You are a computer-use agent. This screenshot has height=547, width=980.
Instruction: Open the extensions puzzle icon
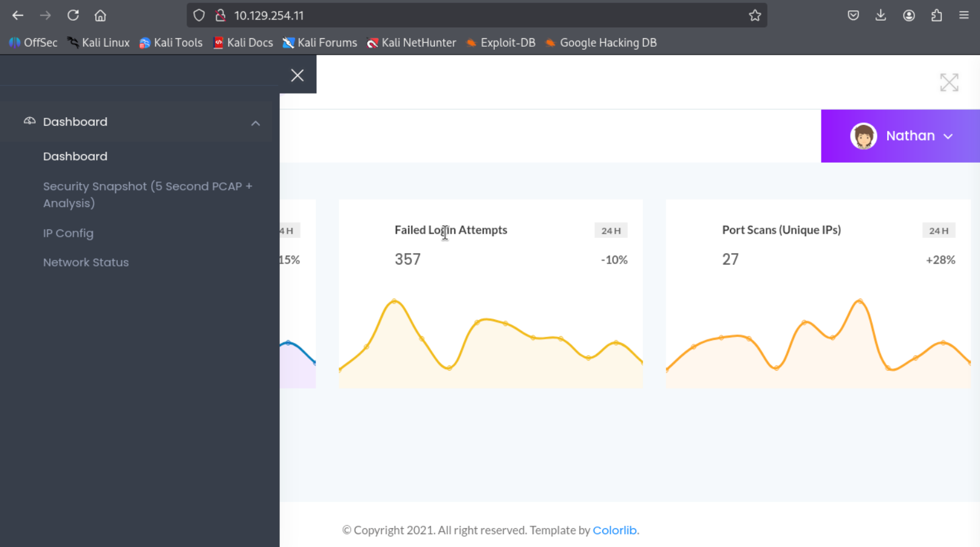[x=936, y=15]
